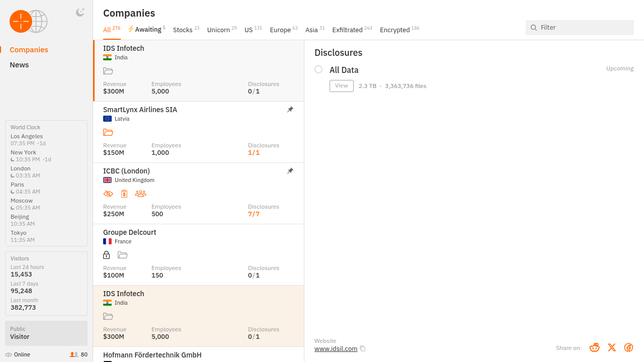The height and width of the screenshot is (362, 644).
Task: Click the lightning icon on Awaiting tab
Action: point(131,29)
